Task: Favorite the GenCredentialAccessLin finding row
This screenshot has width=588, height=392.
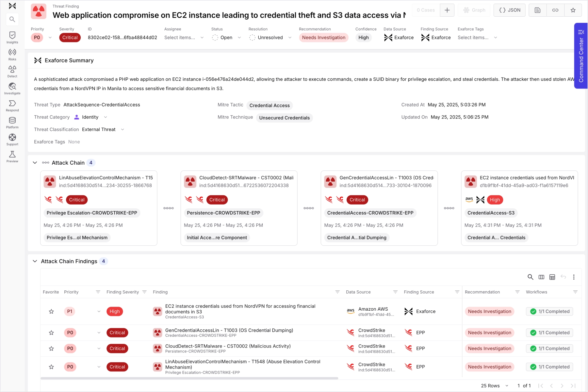Action: pyautogui.click(x=51, y=333)
